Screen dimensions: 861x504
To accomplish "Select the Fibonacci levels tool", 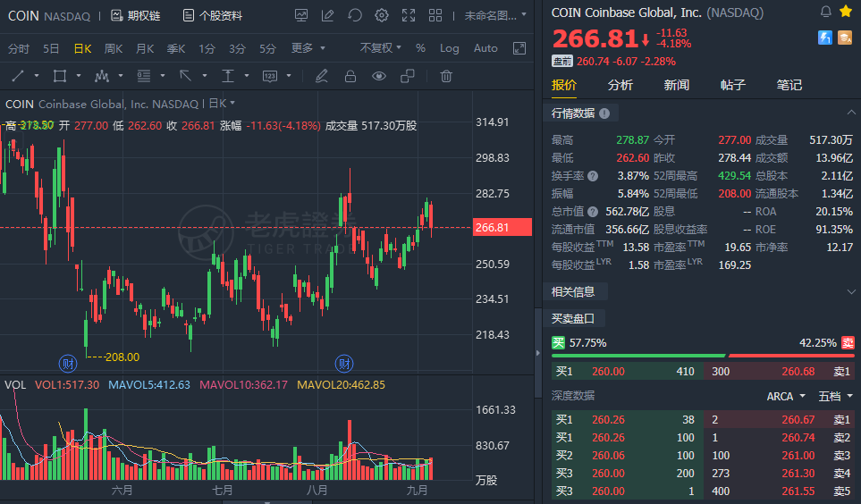I will (x=144, y=76).
